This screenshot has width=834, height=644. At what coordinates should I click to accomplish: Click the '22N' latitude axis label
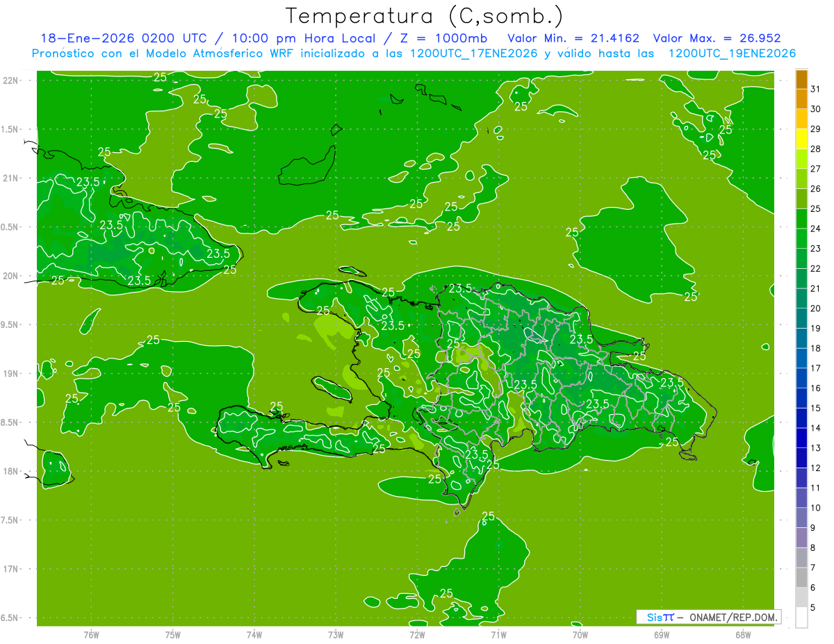click(x=10, y=81)
